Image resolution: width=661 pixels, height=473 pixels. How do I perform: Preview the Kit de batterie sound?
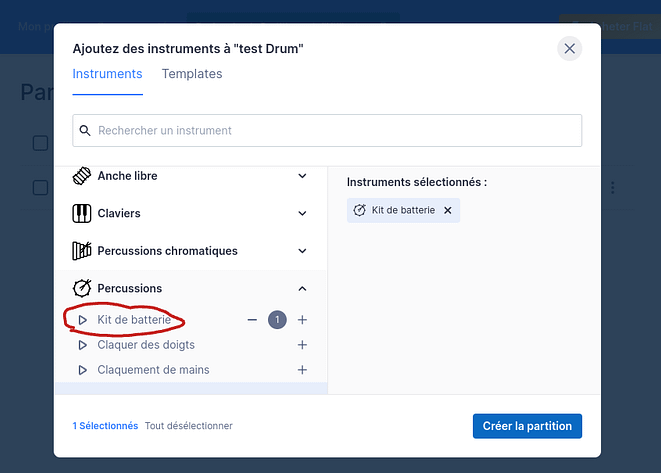[x=83, y=320]
